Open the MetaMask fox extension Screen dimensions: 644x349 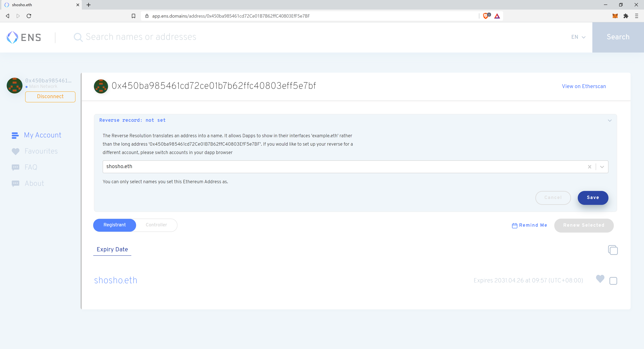pyautogui.click(x=615, y=16)
